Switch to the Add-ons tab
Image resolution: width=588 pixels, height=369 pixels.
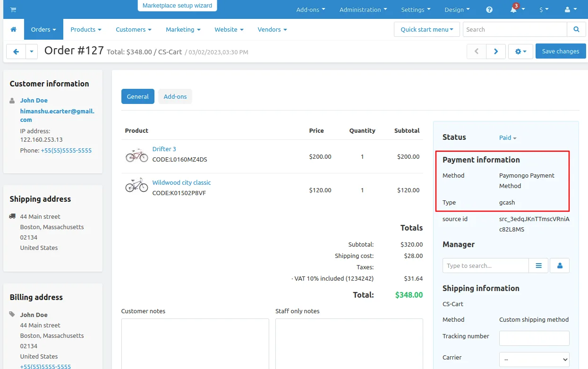pos(175,96)
